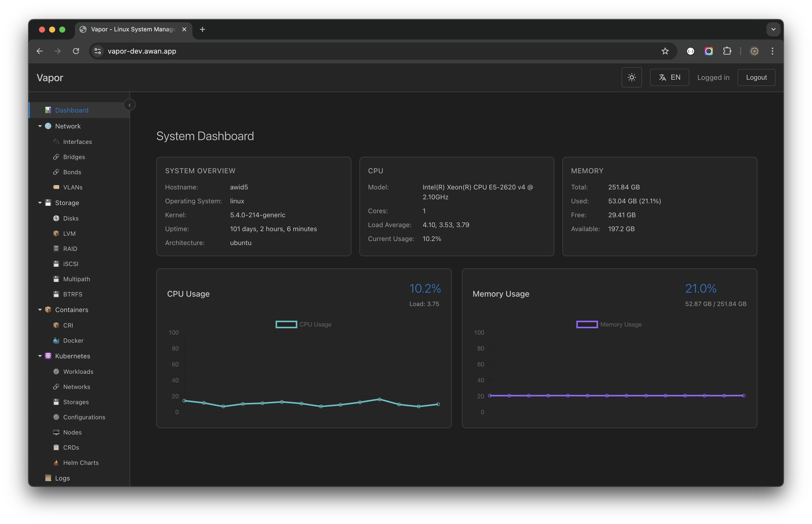Open the browser extensions puzzle icon
Screen dimensions: 812x524
click(727, 51)
